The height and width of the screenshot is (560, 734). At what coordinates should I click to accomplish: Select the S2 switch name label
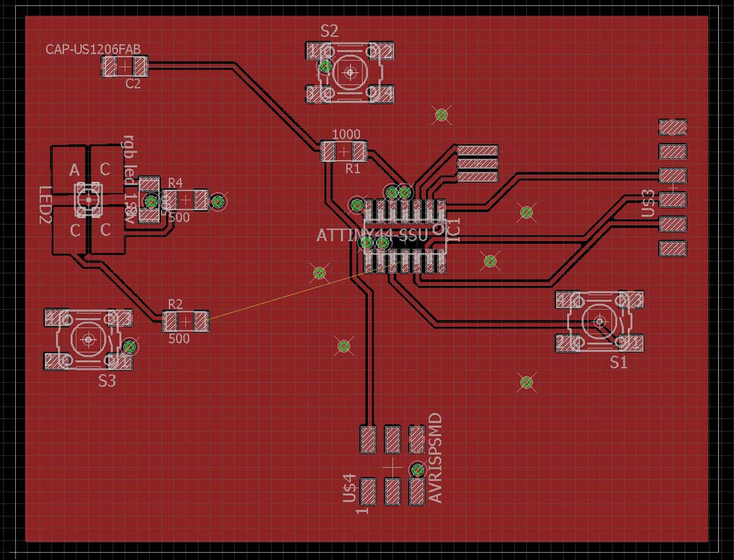click(329, 31)
